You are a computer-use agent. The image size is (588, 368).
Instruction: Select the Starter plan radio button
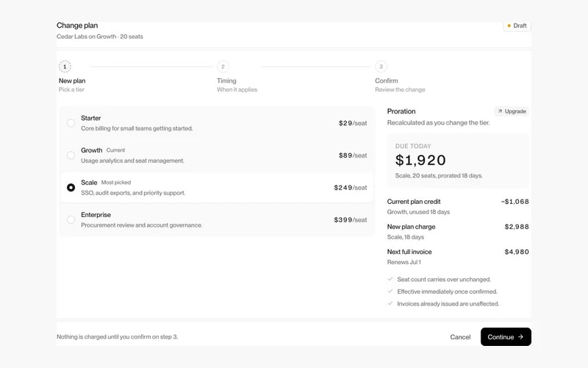pos(71,123)
